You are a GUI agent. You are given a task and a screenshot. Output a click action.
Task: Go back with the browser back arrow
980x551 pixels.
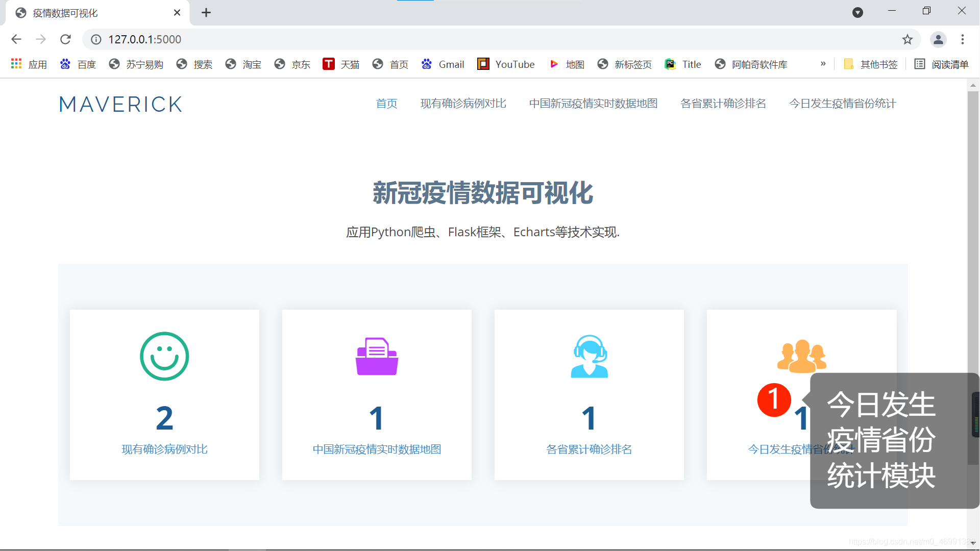(16, 39)
